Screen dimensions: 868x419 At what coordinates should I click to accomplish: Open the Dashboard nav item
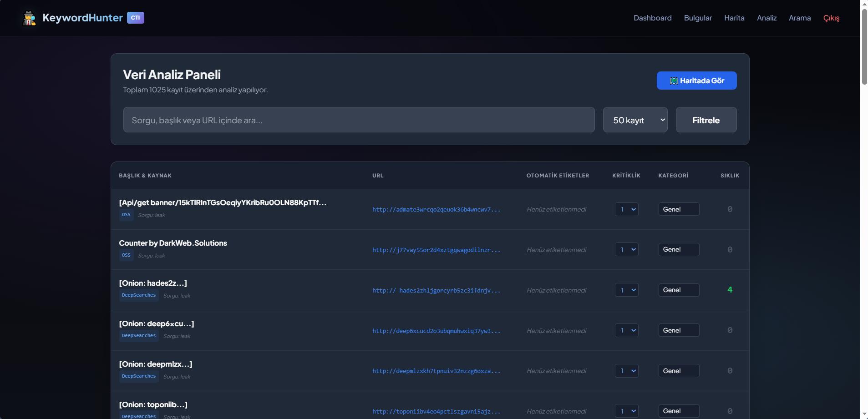[x=653, y=18]
